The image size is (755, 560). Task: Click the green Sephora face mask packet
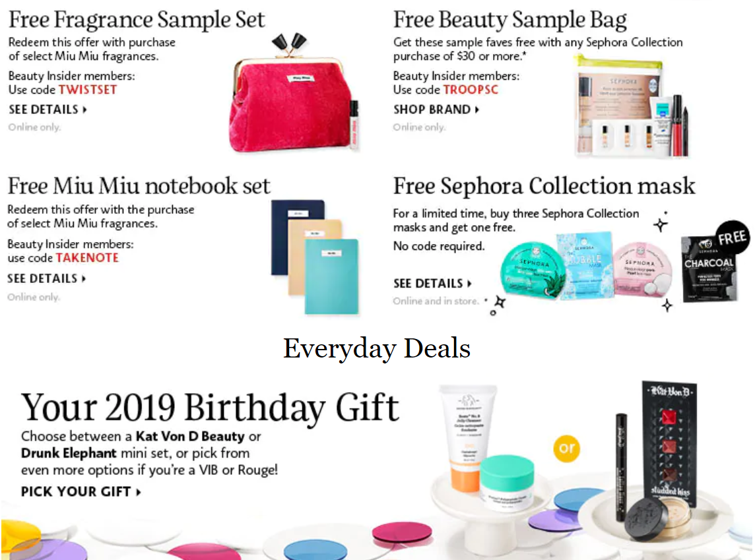pyautogui.click(x=533, y=270)
